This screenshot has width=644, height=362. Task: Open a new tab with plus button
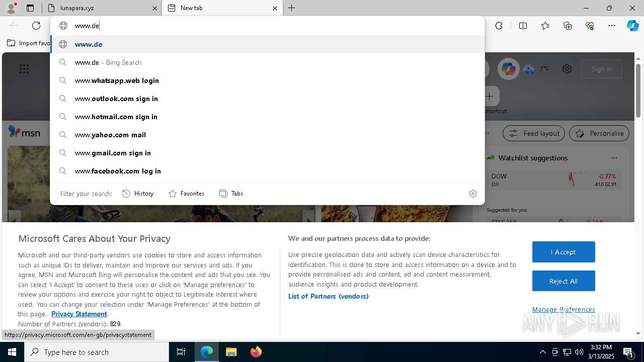pyautogui.click(x=291, y=8)
